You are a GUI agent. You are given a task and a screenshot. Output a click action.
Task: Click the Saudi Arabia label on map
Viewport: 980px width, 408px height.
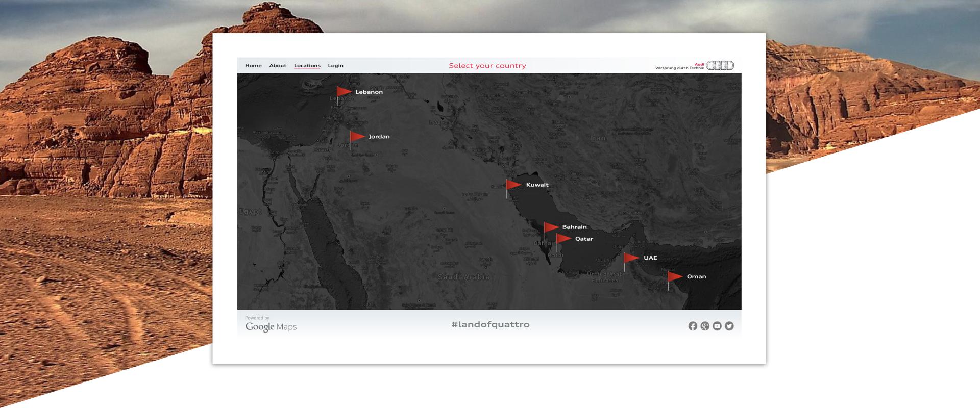click(x=463, y=277)
